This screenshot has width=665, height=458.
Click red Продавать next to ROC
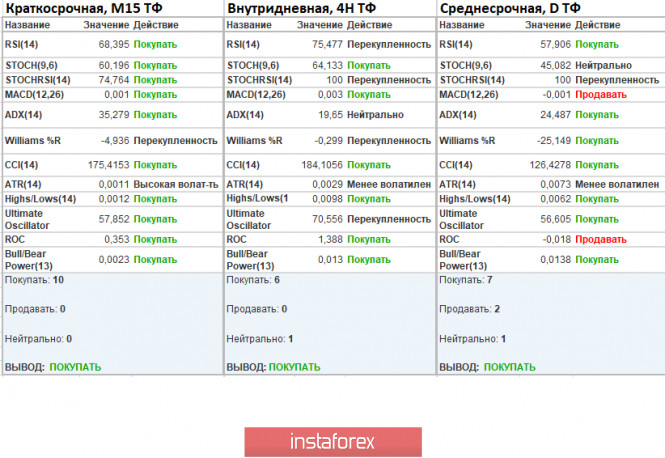coord(601,239)
